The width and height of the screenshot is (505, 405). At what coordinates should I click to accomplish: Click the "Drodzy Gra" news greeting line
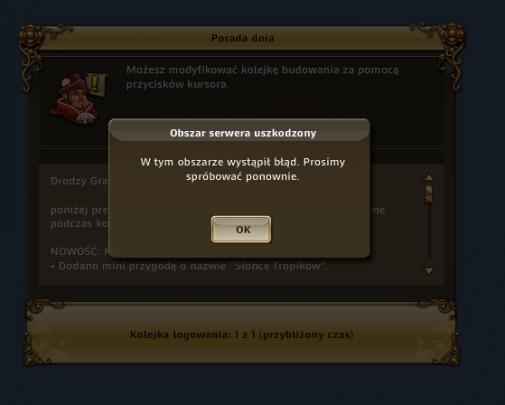click(79, 181)
